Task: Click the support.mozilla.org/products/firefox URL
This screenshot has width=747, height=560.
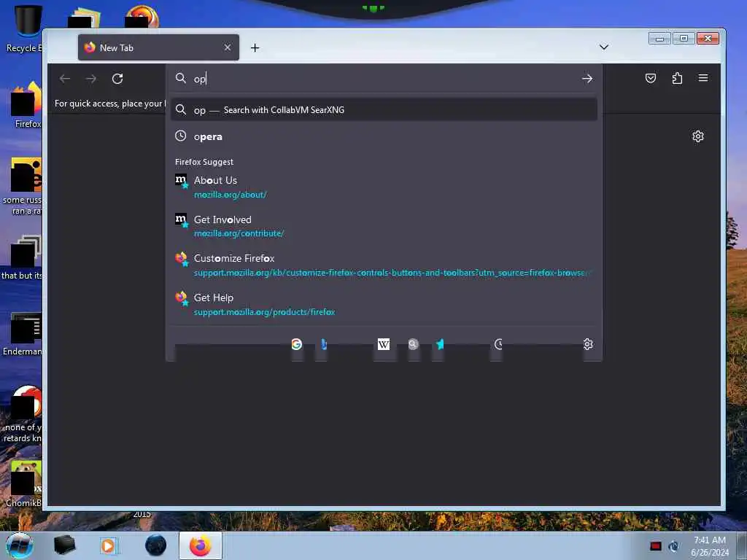Action: (x=264, y=312)
